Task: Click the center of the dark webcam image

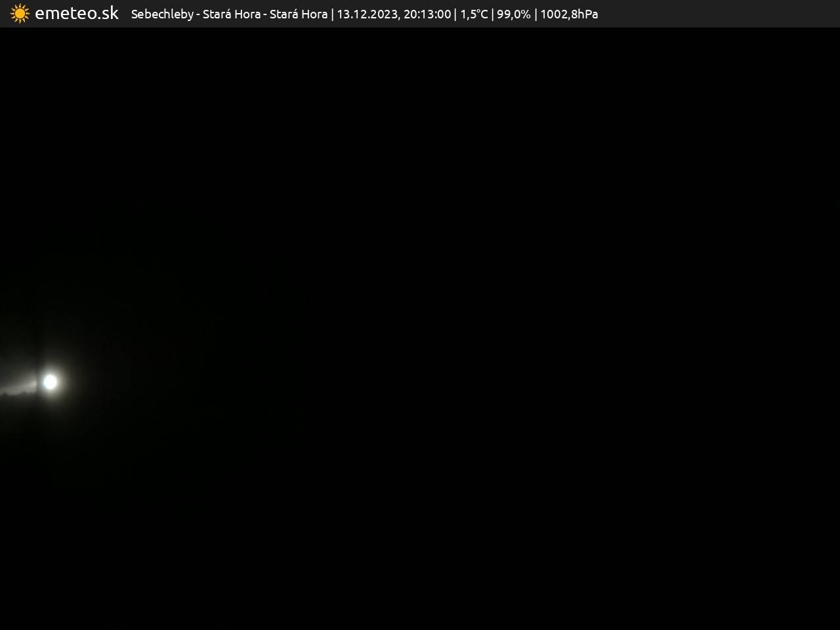Action: [x=420, y=328]
